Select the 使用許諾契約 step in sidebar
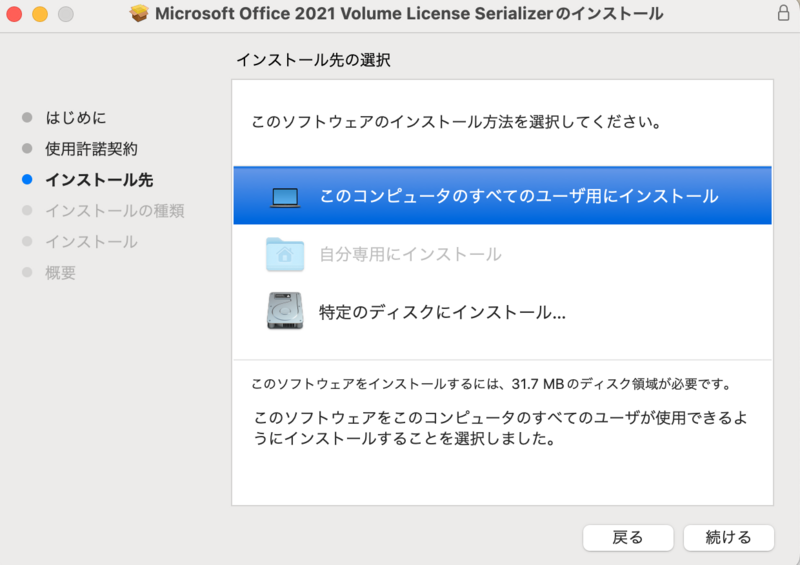 point(91,149)
